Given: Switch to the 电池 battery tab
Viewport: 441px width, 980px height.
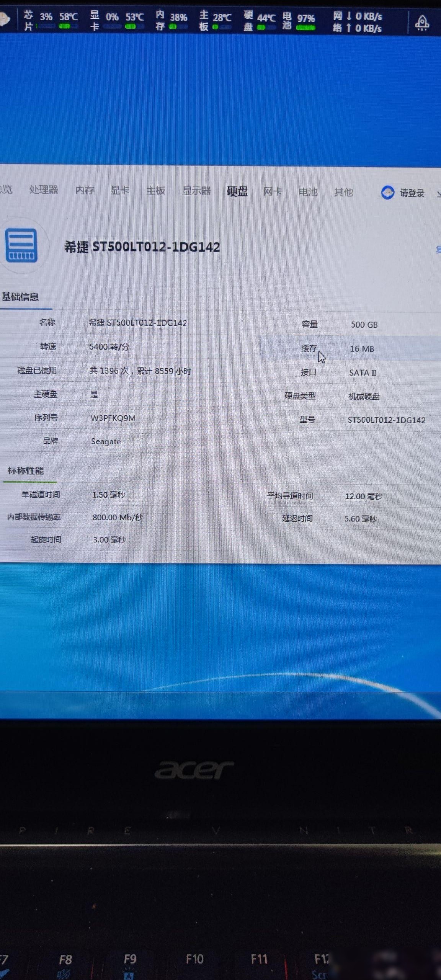Looking at the screenshot, I should coord(308,191).
